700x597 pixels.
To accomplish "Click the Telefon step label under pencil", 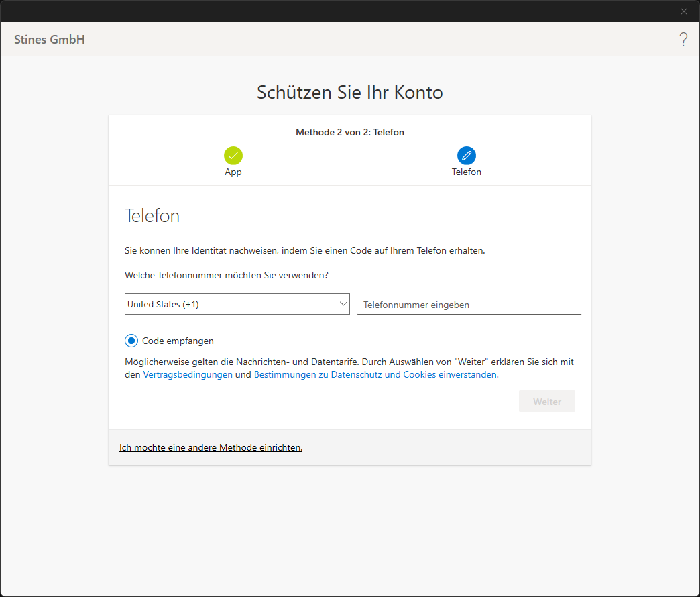I will (x=467, y=172).
